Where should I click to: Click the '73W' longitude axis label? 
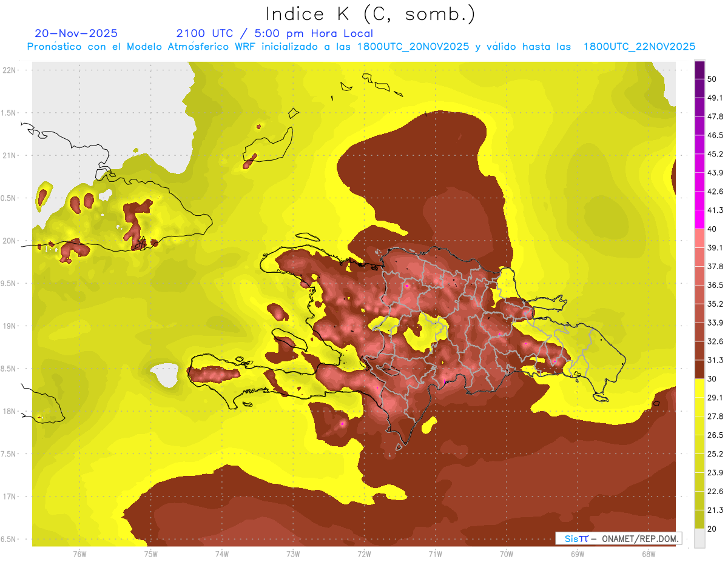(x=293, y=554)
